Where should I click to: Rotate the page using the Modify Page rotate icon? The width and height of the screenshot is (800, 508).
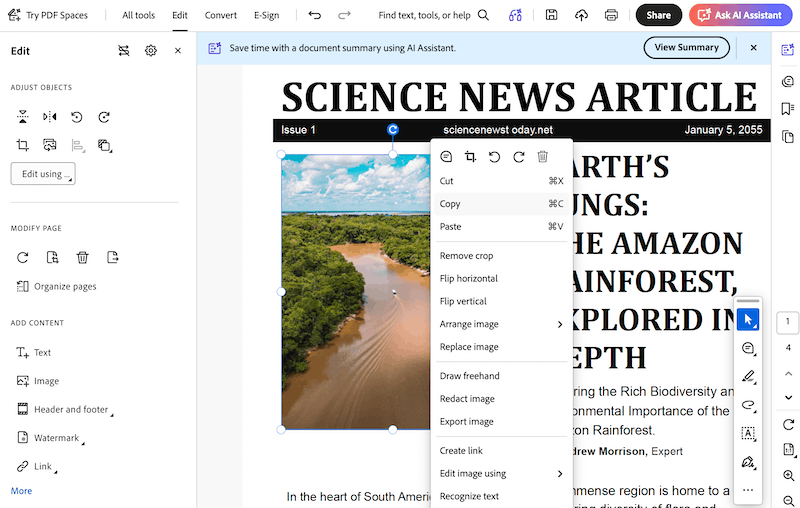[x=23, y=257]
